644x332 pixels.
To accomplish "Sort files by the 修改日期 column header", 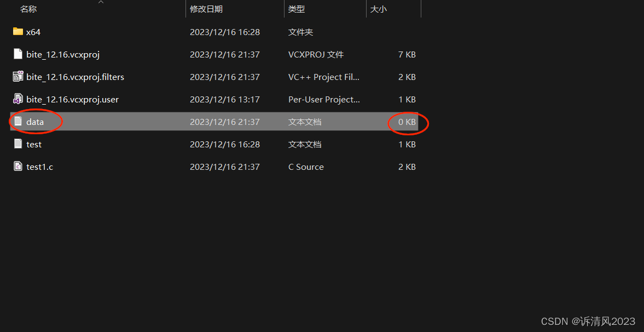I will point(206,9).
